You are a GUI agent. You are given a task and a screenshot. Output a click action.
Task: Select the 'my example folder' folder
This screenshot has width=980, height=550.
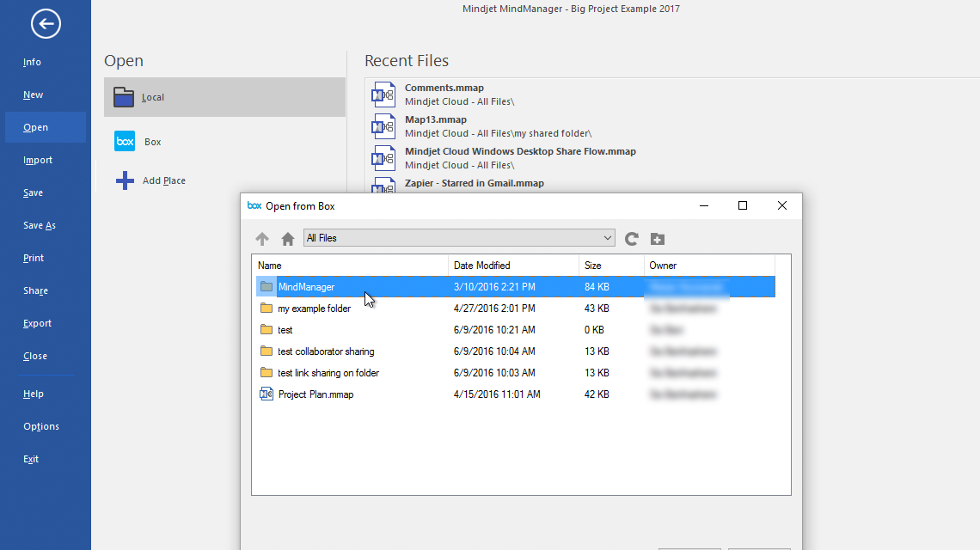(x=314, y=309)
